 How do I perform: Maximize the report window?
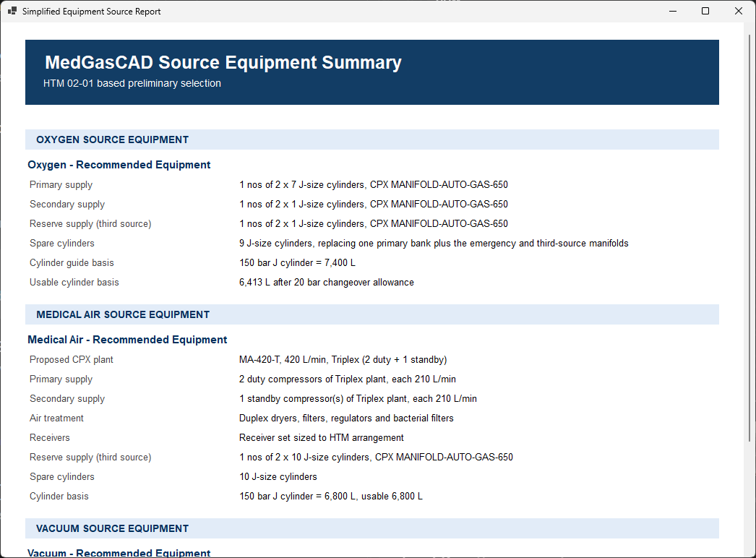pyautogui.click(x=705, y=11)
